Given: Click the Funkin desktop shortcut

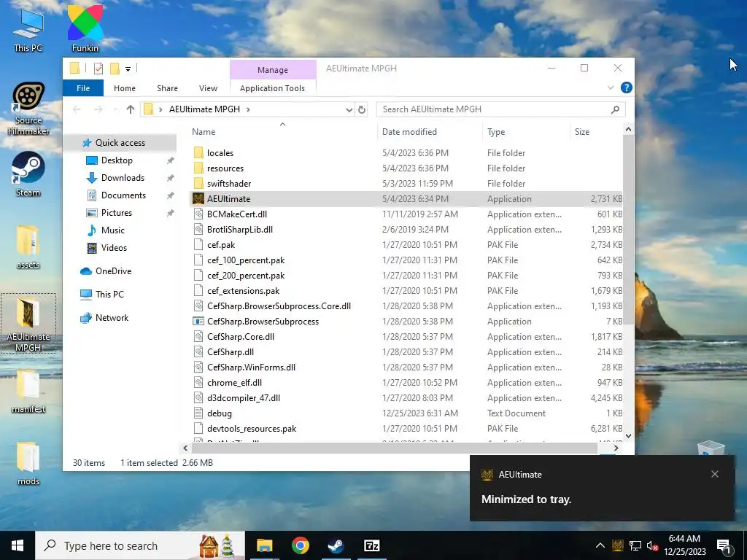Looking at the screenshot, I should click(x=85, y=28).
